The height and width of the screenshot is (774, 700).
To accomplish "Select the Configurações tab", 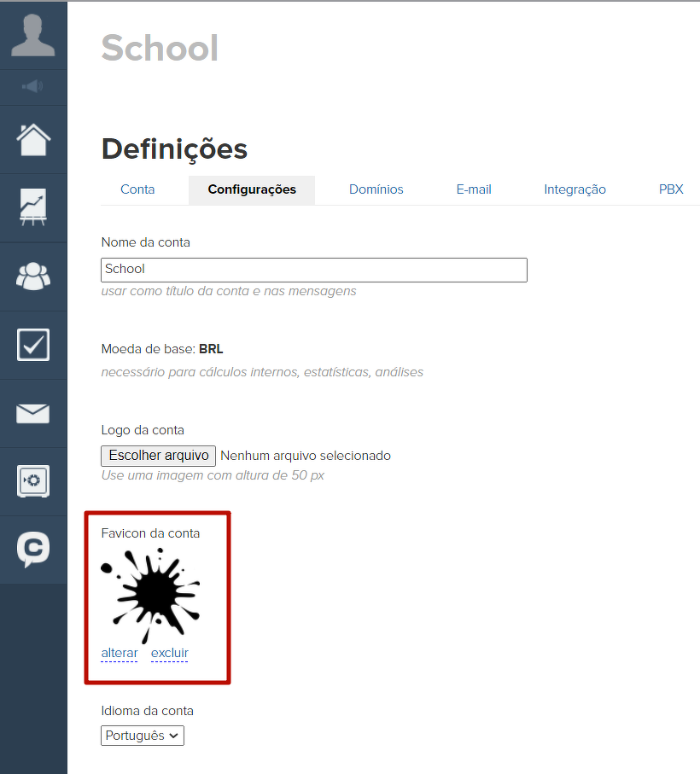I will click(252, 189).
